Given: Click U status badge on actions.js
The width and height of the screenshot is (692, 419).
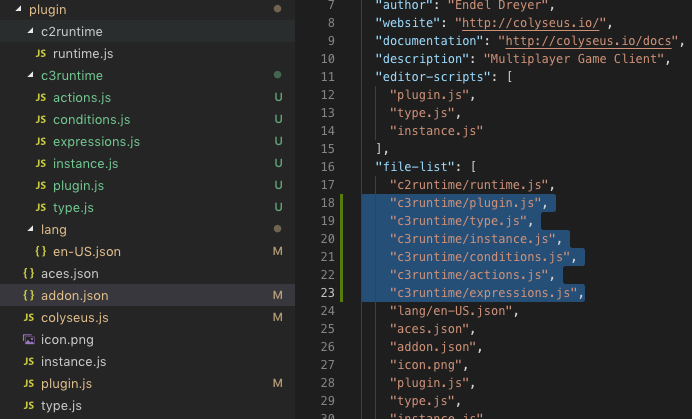Looking at the screenshot, I should (x=278, y=97).
